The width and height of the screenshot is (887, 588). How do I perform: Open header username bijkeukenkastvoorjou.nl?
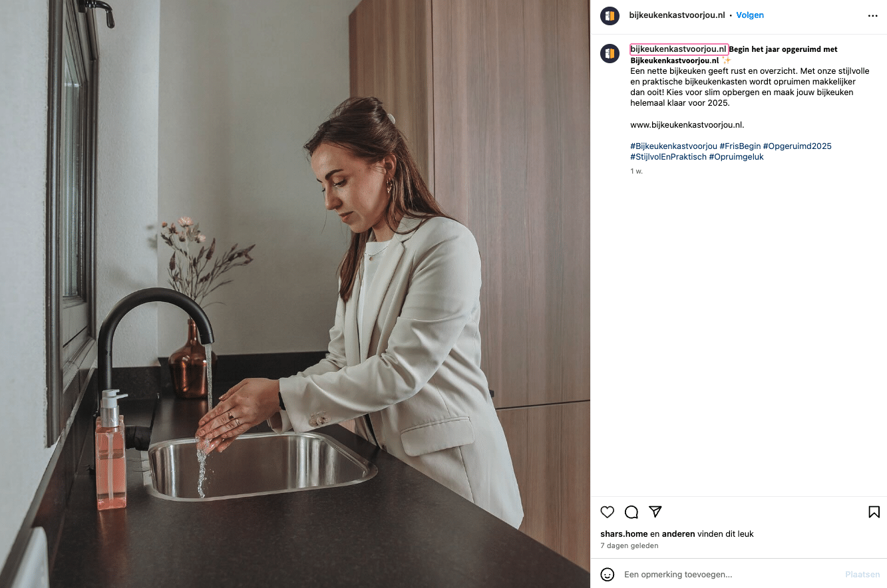point(677,15)
